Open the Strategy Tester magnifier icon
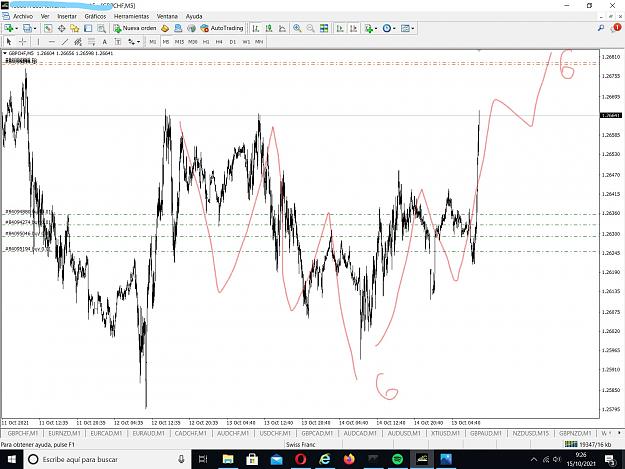The width and height of the screenshot is (625, 469). pyautogui.click(x=102, y=28)
